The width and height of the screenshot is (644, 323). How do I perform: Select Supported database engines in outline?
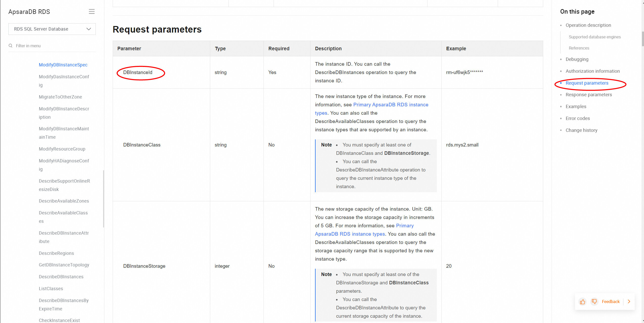pyautogui.click(x=594, y=37)
